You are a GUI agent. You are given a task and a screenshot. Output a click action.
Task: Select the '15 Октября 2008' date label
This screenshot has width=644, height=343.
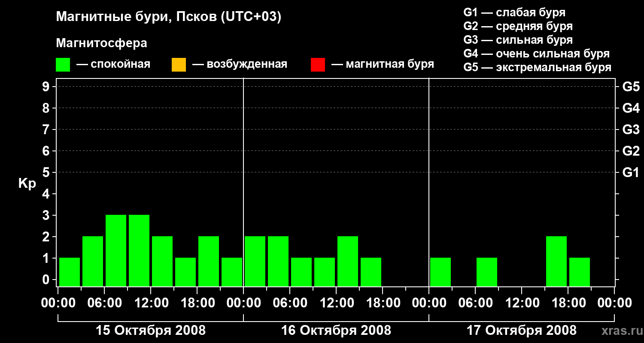[x=151, y=331]
